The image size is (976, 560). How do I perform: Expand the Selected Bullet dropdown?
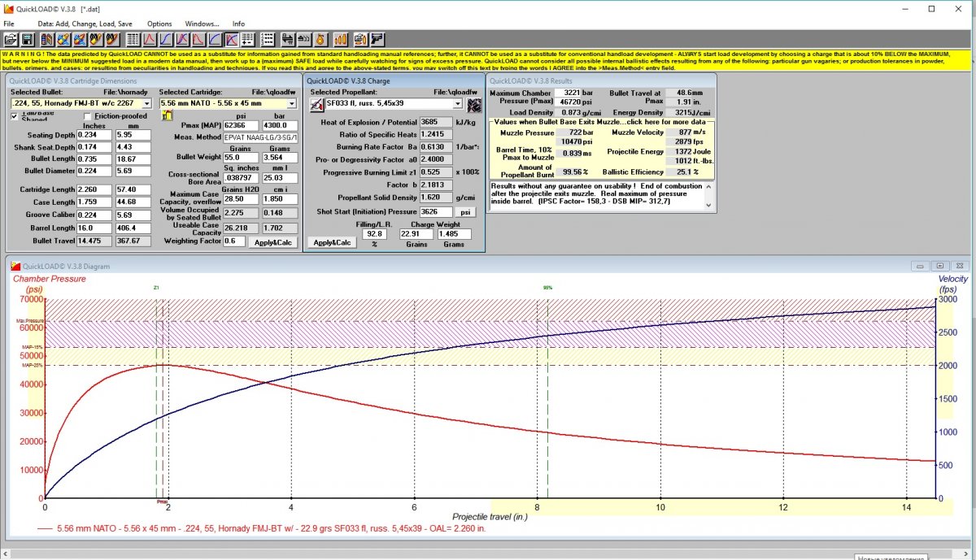click(x=146, y=104)
